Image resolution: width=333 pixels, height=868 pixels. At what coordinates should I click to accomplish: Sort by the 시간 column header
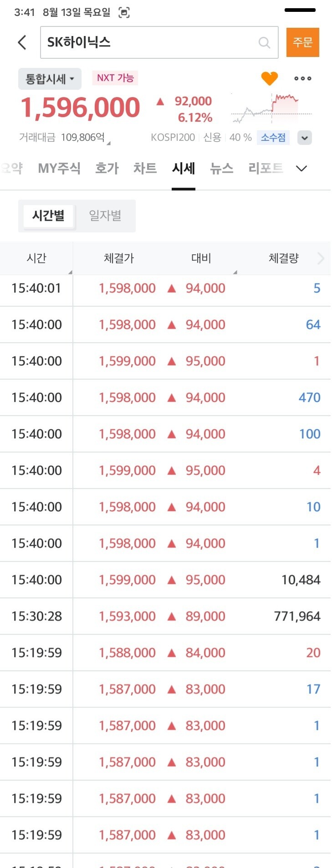pyautogui.click(x=36, y=258)
